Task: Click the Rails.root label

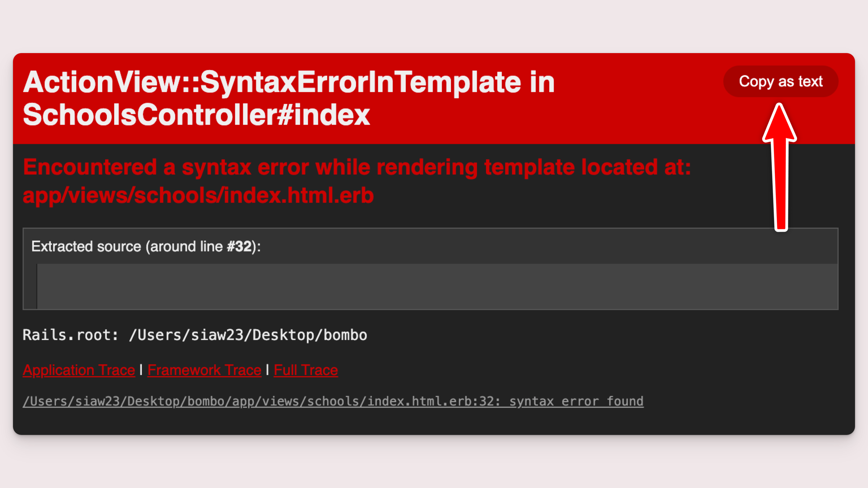Action: [x=70, y=335]
